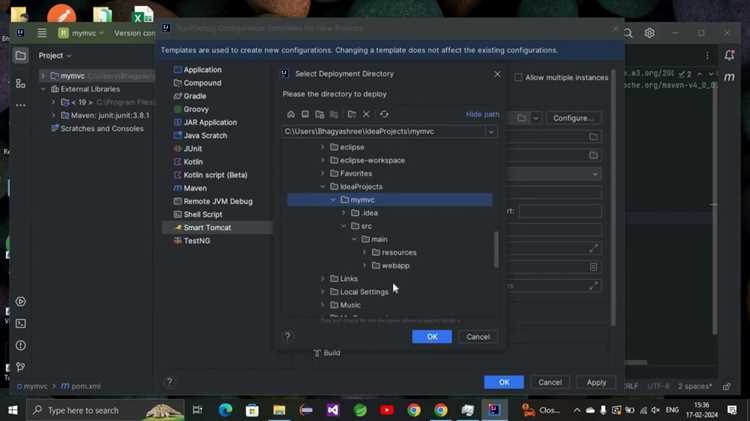The width and height of the screenshot is (750, 421).
Task: Open YouTube app from taskbar
Action: pyautogui.click(x=387, y=410)
